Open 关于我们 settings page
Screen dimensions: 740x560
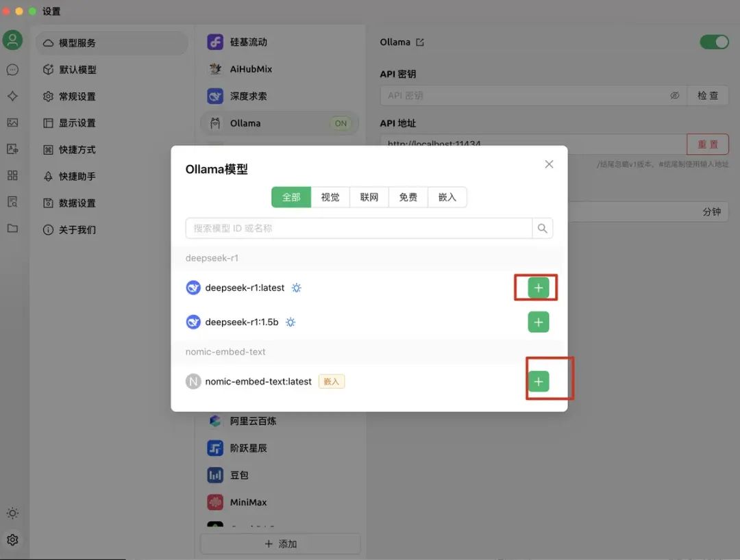112,229
